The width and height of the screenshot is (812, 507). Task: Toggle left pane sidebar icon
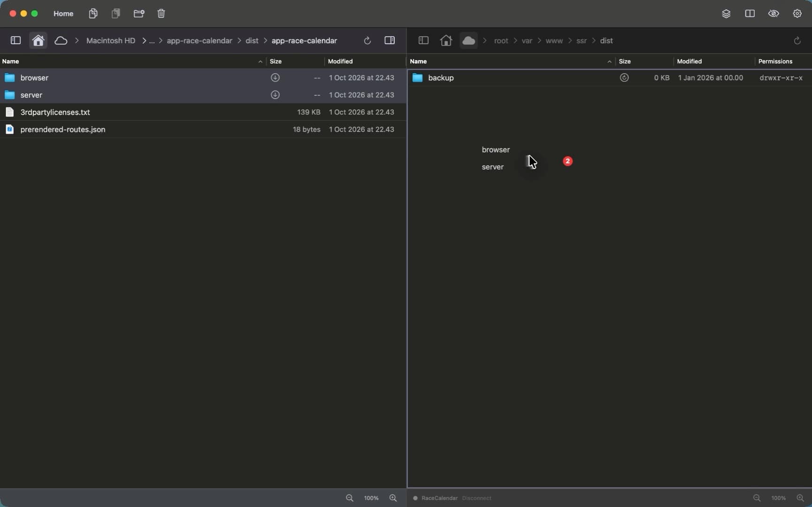click(15, 40)
